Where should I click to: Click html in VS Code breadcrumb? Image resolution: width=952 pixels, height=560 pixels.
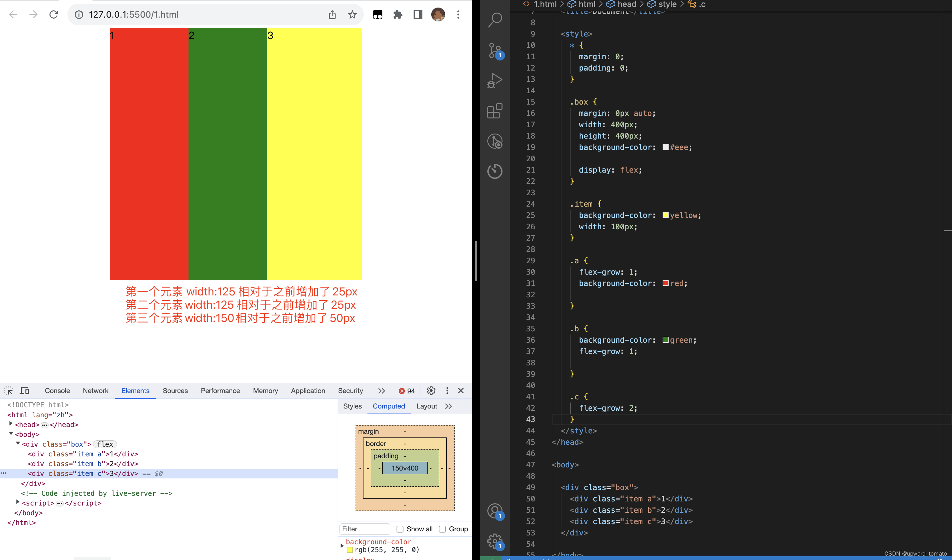click(x=587, y=4)
